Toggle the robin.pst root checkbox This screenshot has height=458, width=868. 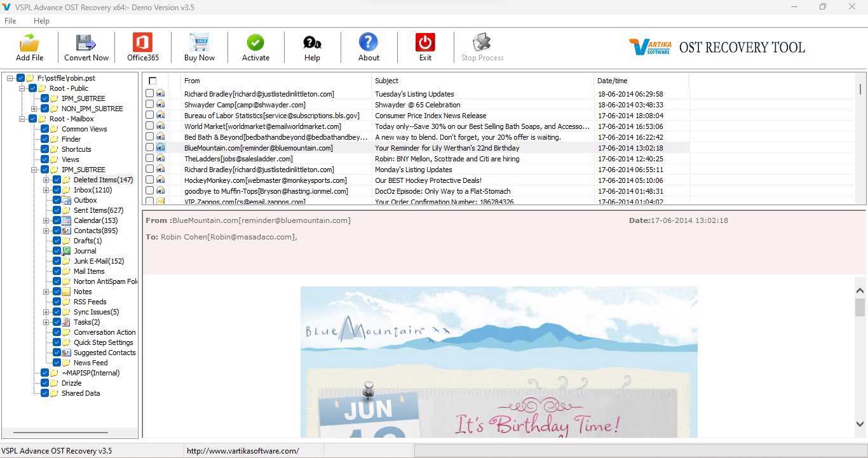coord(20,78)
